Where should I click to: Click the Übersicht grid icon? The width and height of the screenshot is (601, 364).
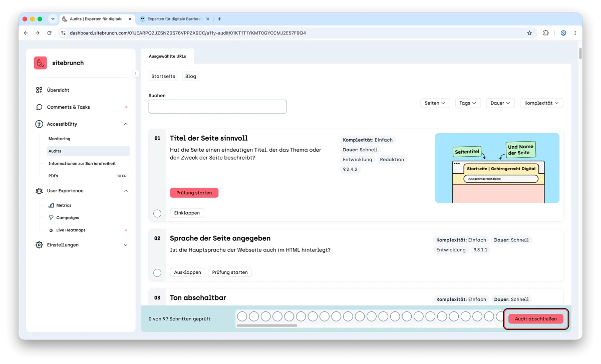tap(39, 90)
